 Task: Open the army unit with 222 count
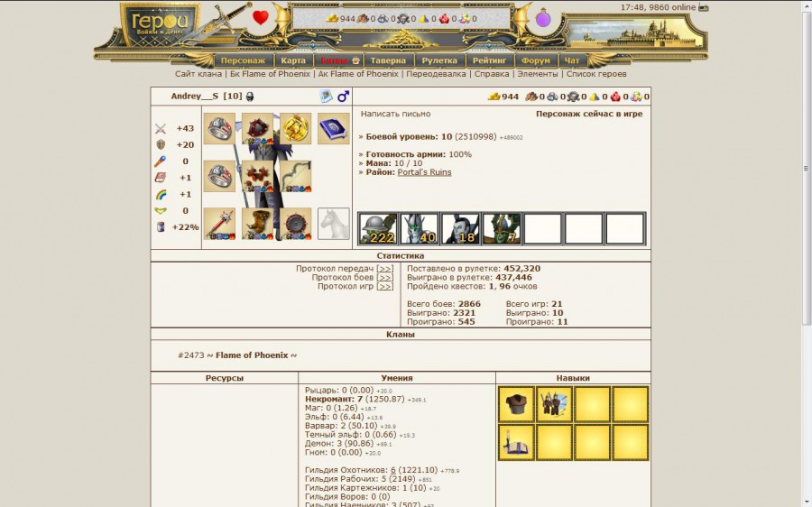click(x=378, y=228)
